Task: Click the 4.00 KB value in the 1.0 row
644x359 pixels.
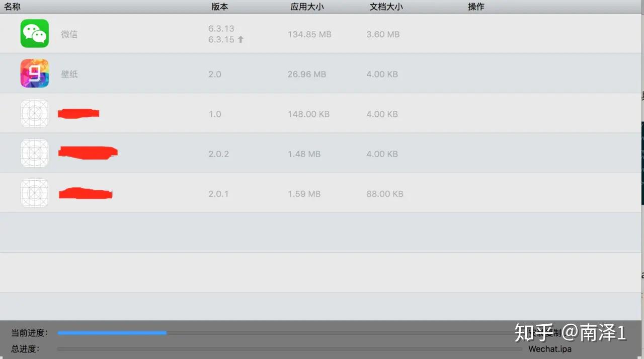Action: 382,114
